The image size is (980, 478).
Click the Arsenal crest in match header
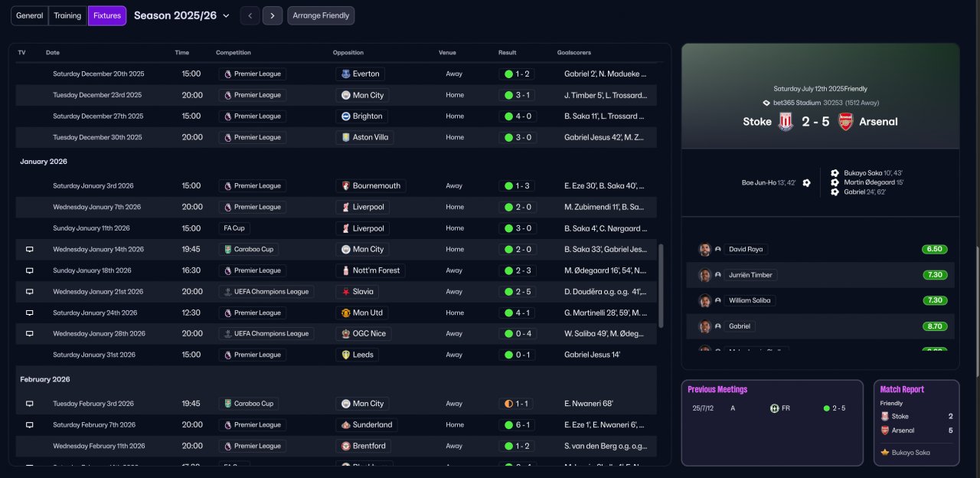(x=845, y=122)
